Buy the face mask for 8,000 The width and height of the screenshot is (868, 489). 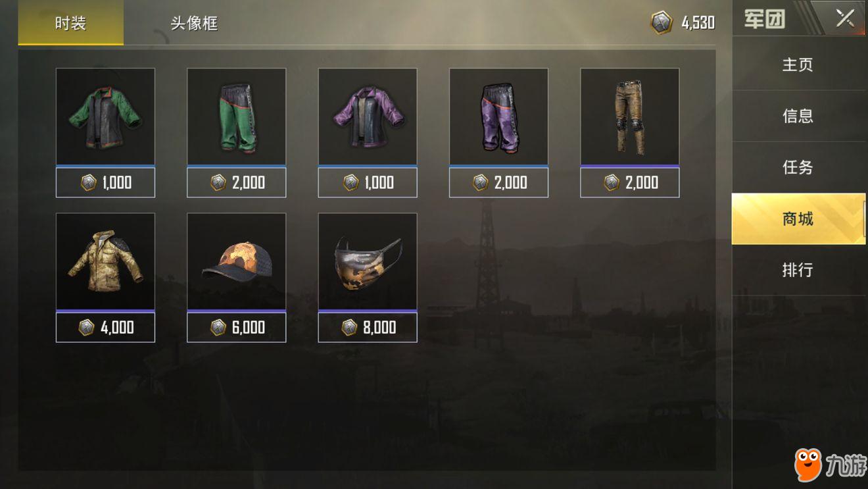(368, 327)
